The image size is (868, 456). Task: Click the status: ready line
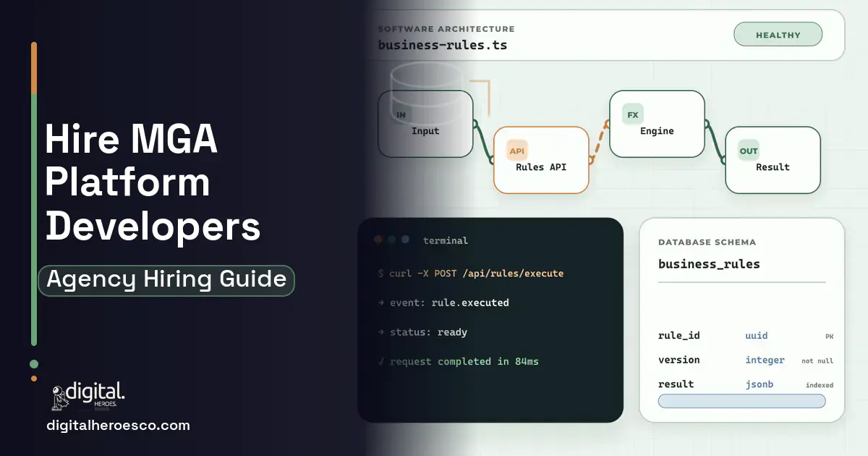(x=422, y=332)
